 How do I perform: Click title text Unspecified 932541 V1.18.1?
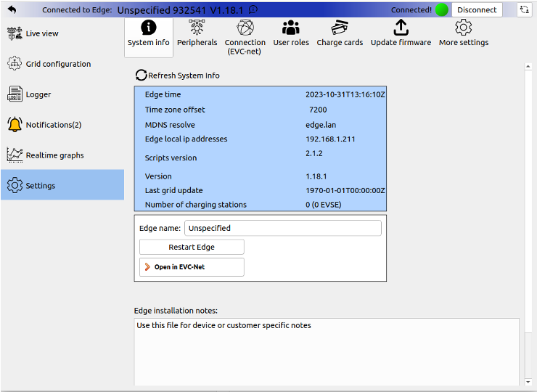pyautogui.click(x=180, y=10)
